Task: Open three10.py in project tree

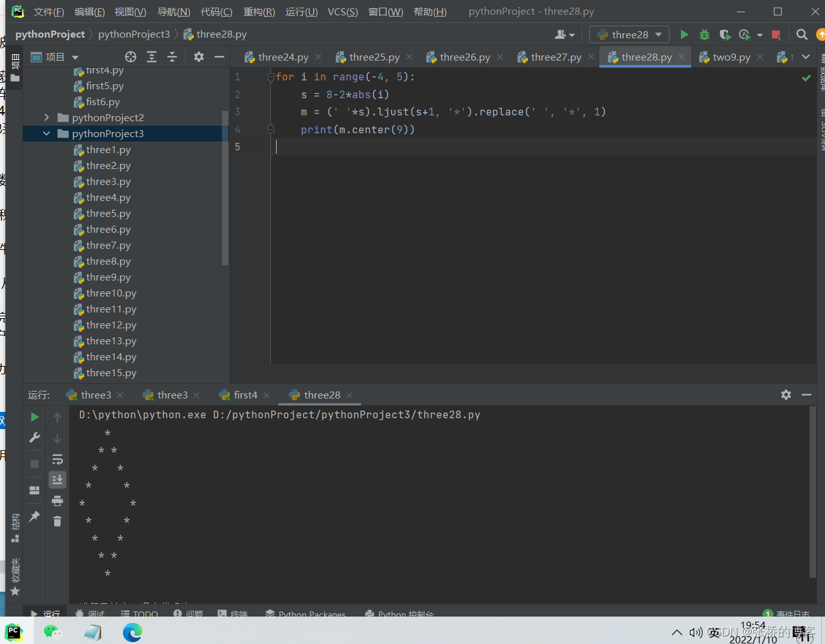Action: [x=111, y=293]
